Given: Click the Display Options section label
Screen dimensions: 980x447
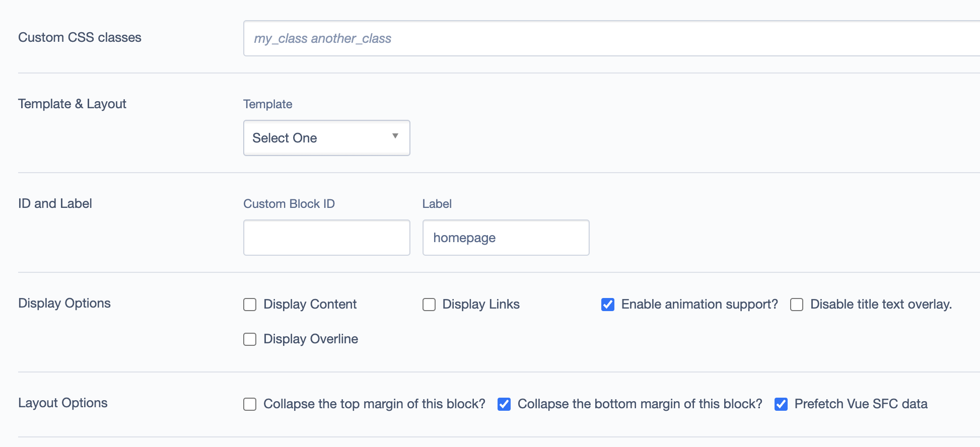Looking at the screenshot, I should pyautogui.click(x=64, y=303).
